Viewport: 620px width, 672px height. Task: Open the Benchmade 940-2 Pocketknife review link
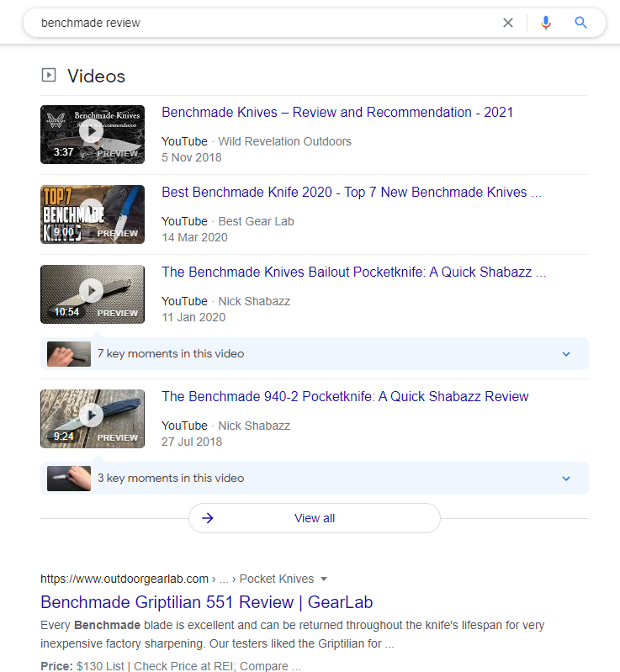click(x=345, y=396)
